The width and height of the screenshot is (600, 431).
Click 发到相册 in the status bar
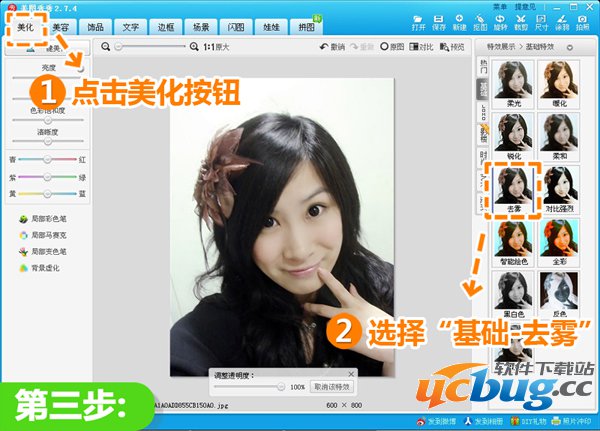pyautogui.click(x=483, y=421)
